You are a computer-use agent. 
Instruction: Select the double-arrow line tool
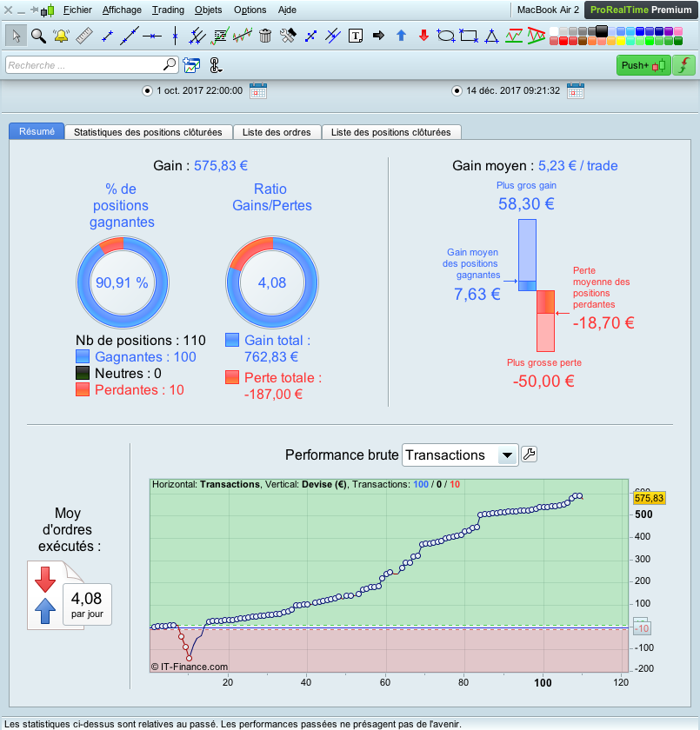click(310, 36)
